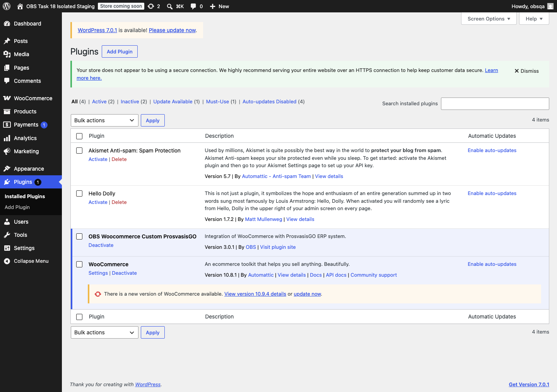Screen dimensions: 557x392
Task: Delete the Hello Dolly plugin
Action: coord(119,202)
